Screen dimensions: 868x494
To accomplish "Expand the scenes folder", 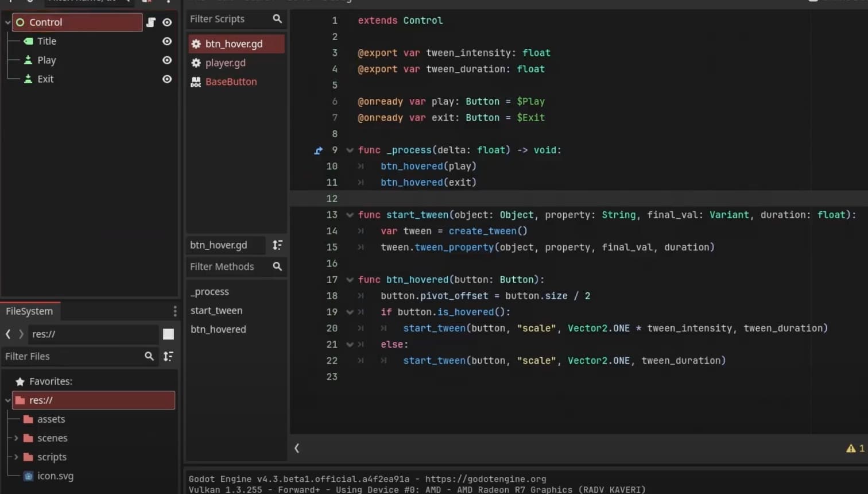I will tap(16, 438).
